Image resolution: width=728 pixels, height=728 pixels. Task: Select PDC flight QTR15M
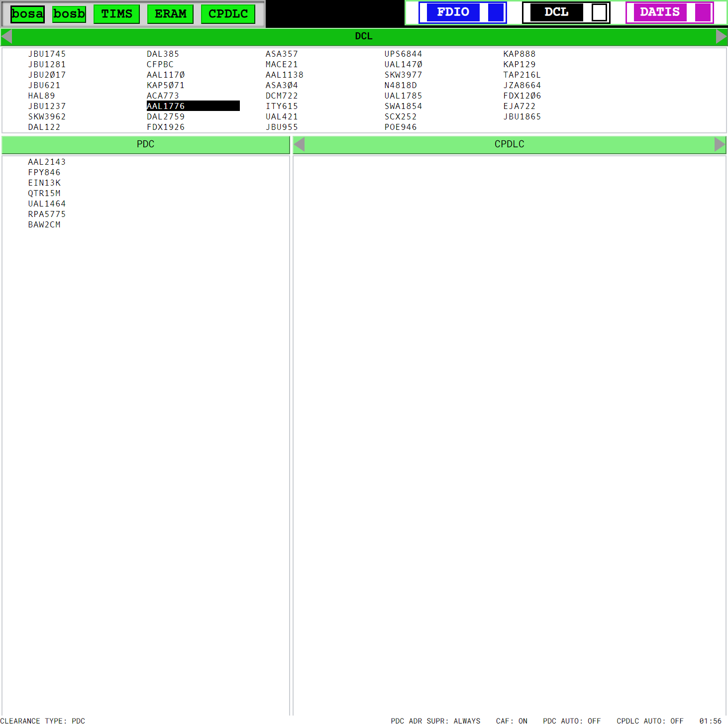tap(44, 193)
